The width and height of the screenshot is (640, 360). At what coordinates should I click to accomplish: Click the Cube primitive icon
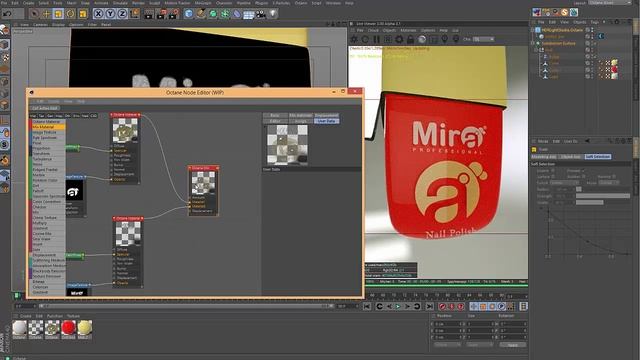(189, 14)
